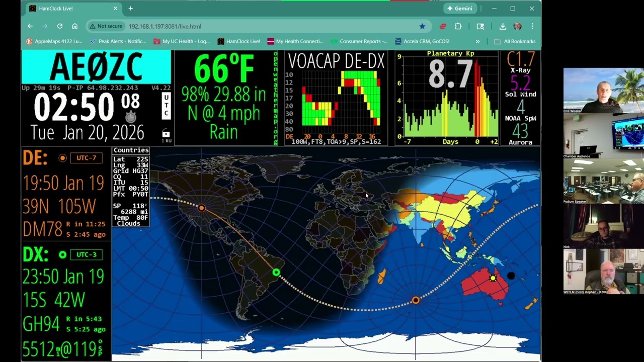Open Chrome three-dot menu
This screenshot has width=644, height=362.
point(532,26)
